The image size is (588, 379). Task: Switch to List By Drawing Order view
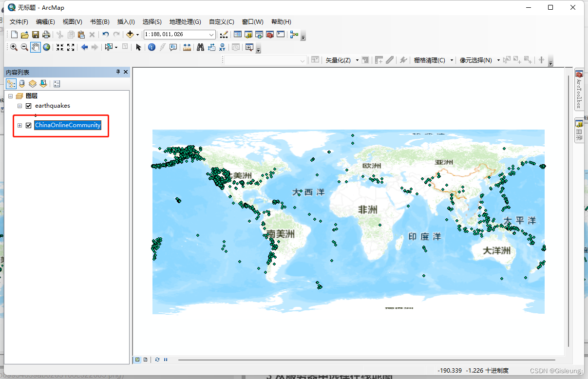point(11,84)
